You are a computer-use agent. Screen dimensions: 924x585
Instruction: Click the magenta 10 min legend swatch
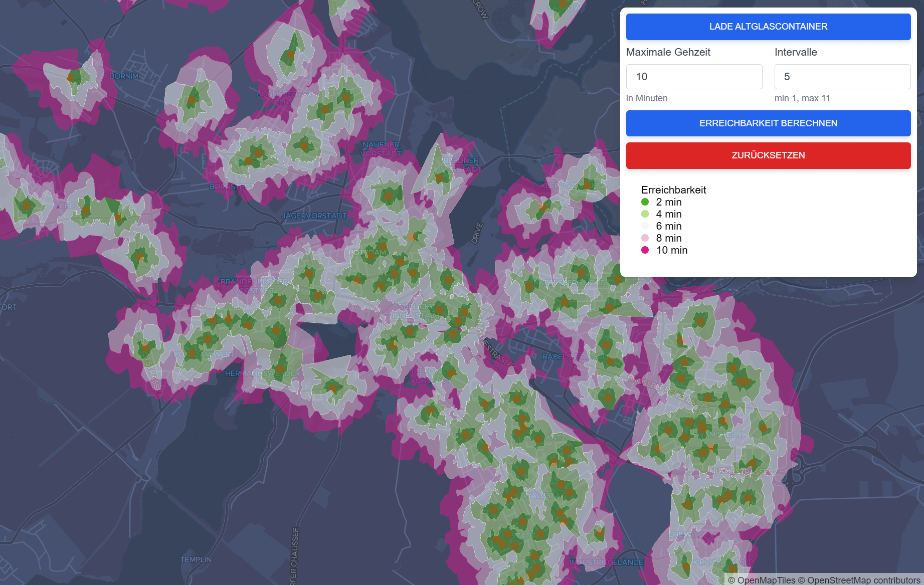coord(645,250)
